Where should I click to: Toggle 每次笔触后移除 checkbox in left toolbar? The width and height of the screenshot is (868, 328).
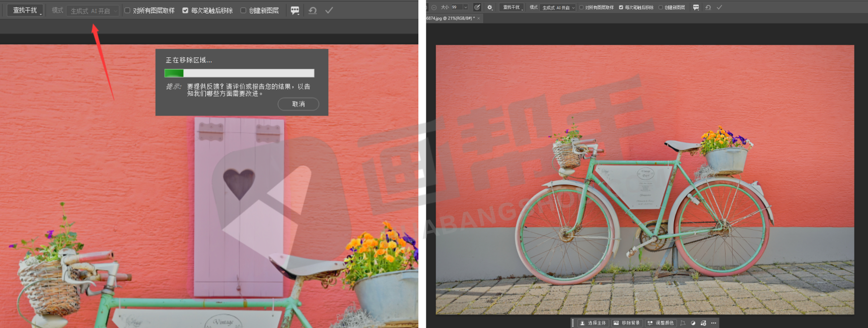coord(185,11)
